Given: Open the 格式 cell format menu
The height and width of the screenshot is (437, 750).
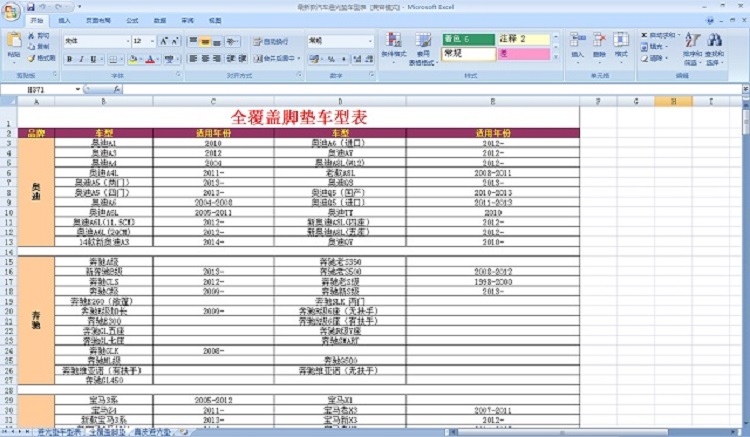Looking at the screenshot, I should (621, 46).
